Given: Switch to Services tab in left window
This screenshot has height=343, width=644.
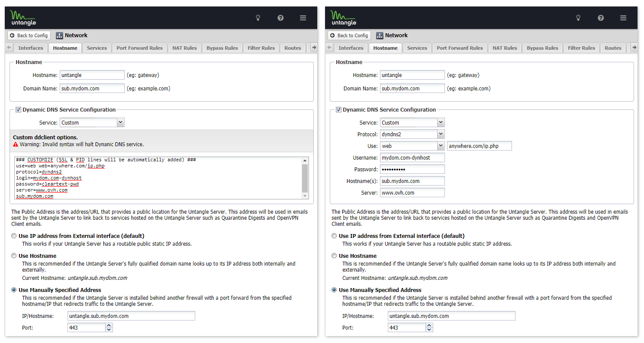Looking at the screenshot, I should [97, 48].
